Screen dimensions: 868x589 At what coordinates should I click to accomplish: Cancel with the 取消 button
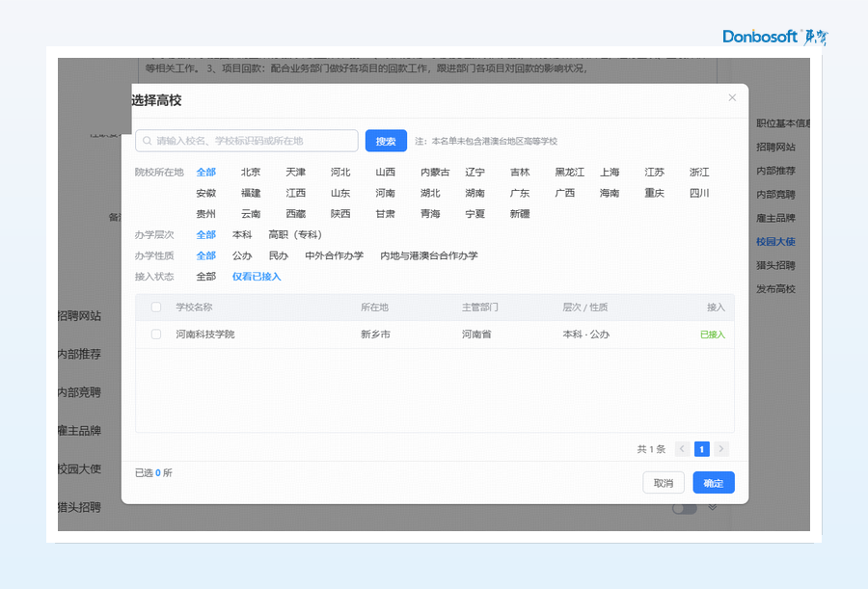point(664,483)
